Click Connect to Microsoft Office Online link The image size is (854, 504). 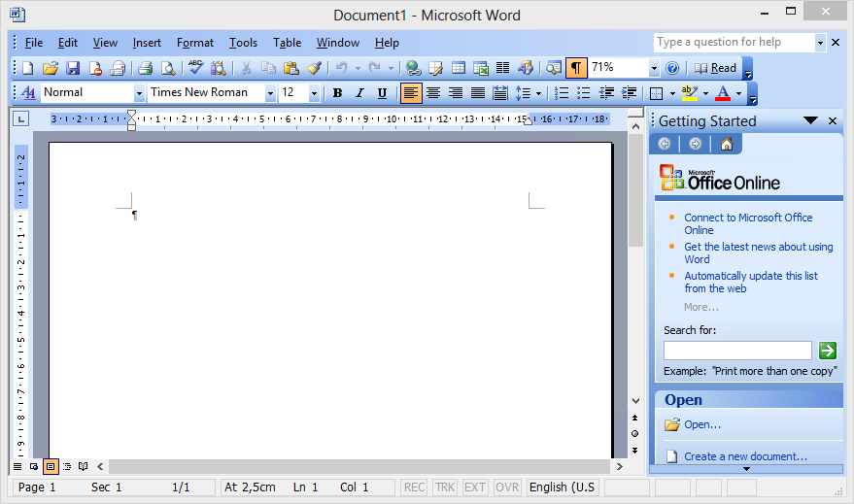click(x=748, y=223)
